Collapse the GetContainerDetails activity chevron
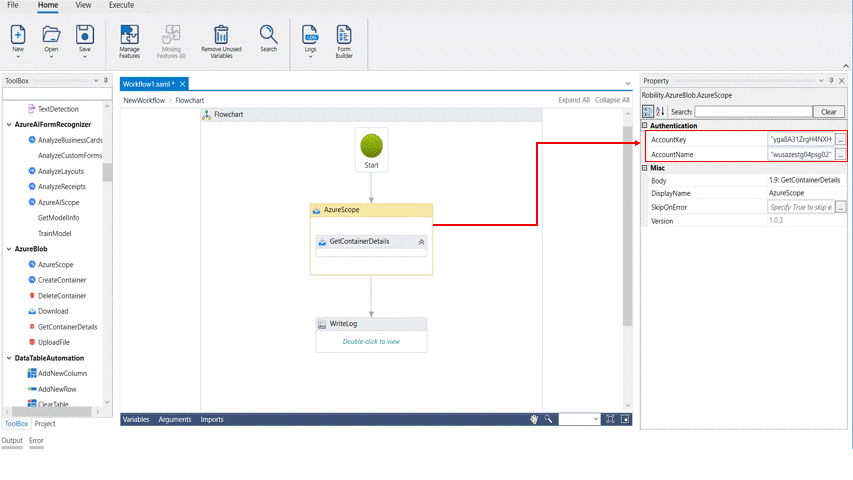The width and height of the screenshot is (853, 480). [421, 242]
